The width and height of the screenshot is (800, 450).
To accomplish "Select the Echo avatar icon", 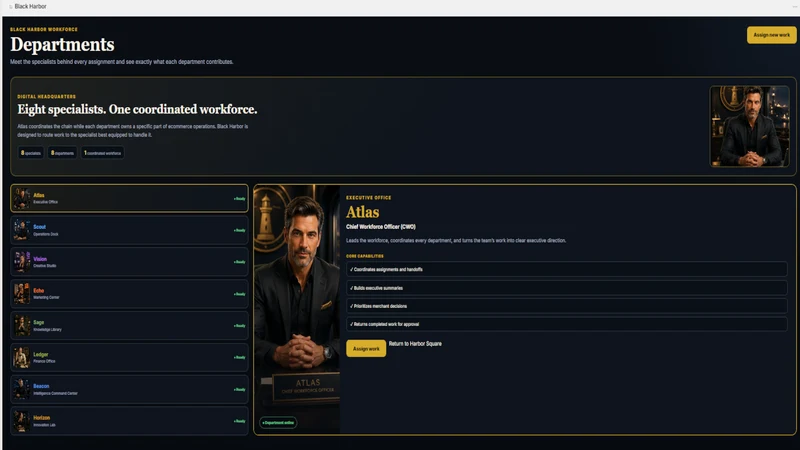I will (x=21, y=294).
